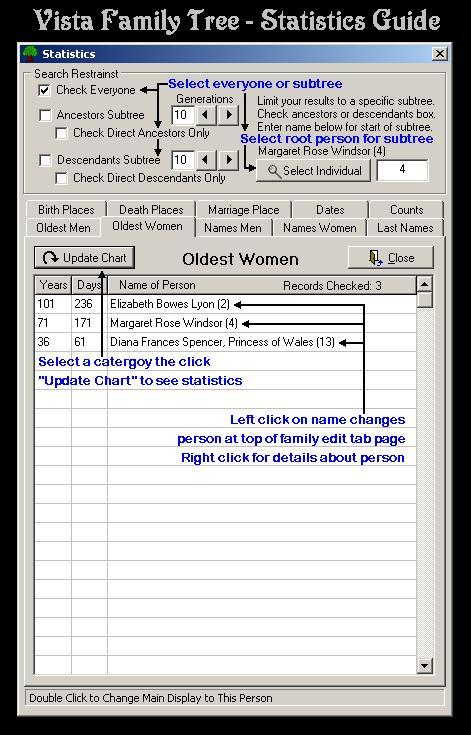The height and width of the screenshot is (735, 471).
Task: Increase ancestor generations with right arrow
Action: coord(229,115)
